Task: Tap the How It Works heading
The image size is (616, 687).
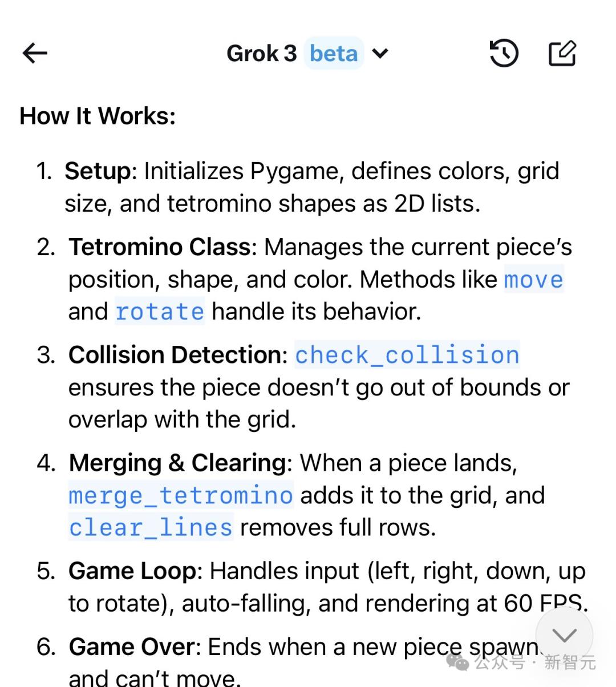Action: 98,116
